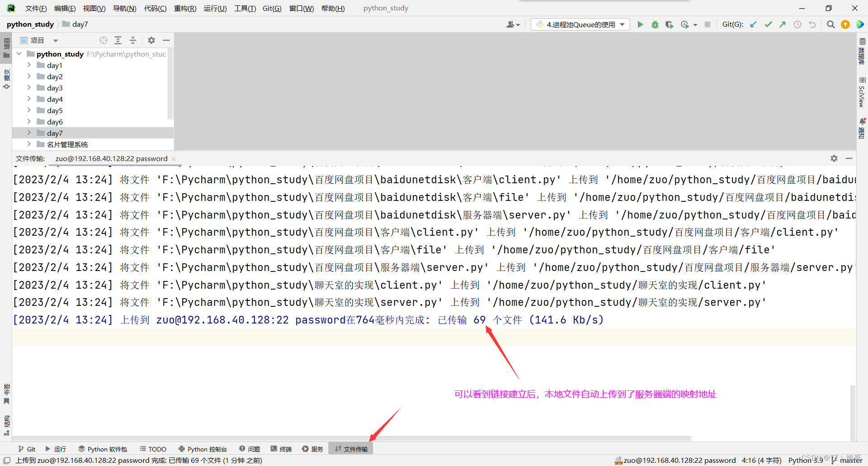868x466 pixels.
Task: Collapse all items in project tree
Action: [133, 40]
